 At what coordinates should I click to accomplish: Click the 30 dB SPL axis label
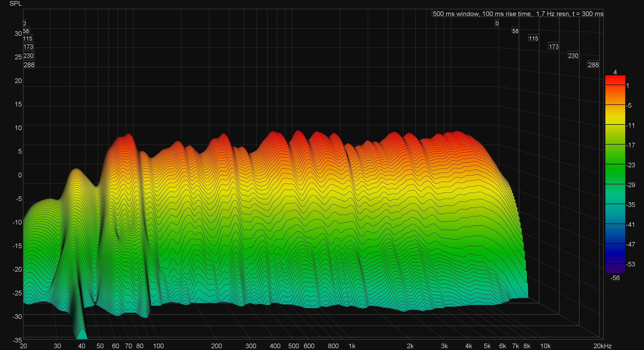tap(18, 34)
